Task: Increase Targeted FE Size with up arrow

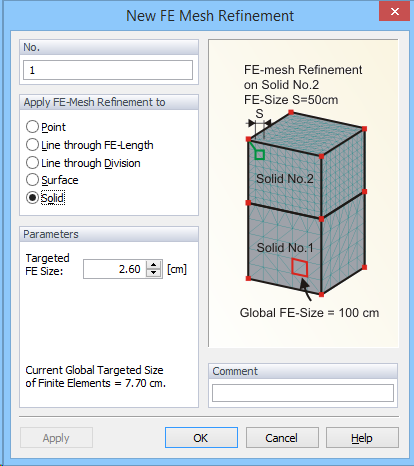Action: pos(153,265)
